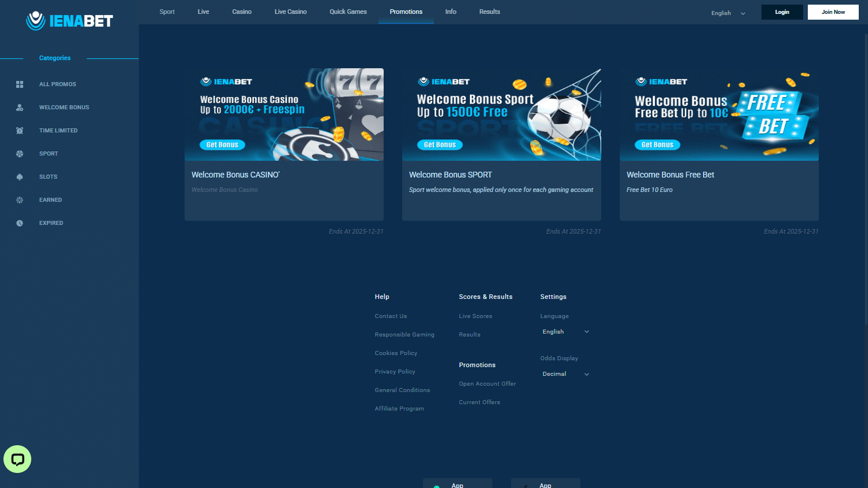Switch to the Live Casino tab
Screen dimensions: 868x488
pos(290,12)
